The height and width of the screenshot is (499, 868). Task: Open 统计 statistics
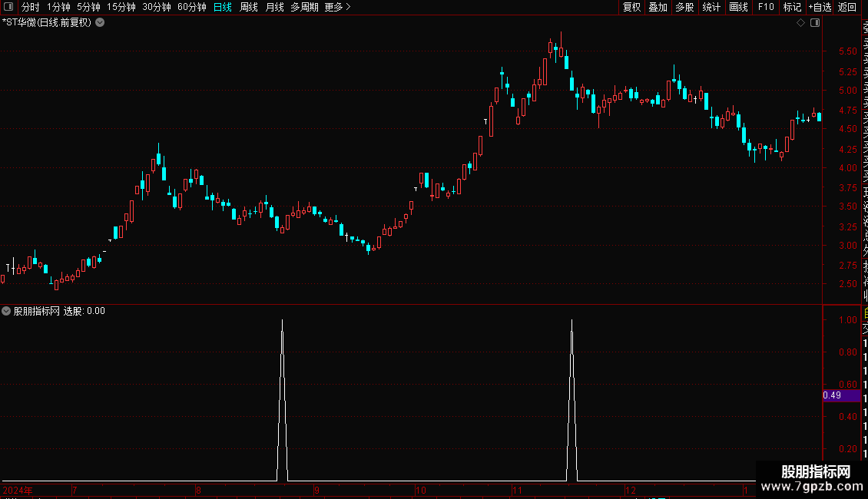click(x=711, y=7)
